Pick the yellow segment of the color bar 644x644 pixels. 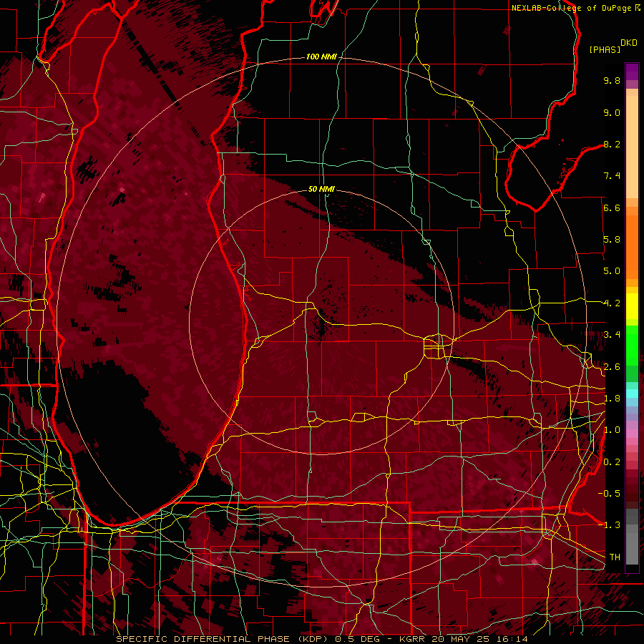(632, 306)
